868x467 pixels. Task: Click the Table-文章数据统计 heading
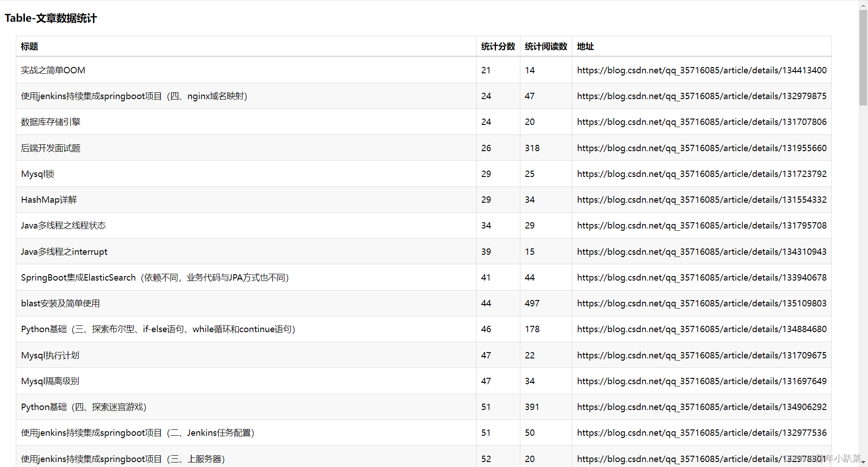[51, 18]
